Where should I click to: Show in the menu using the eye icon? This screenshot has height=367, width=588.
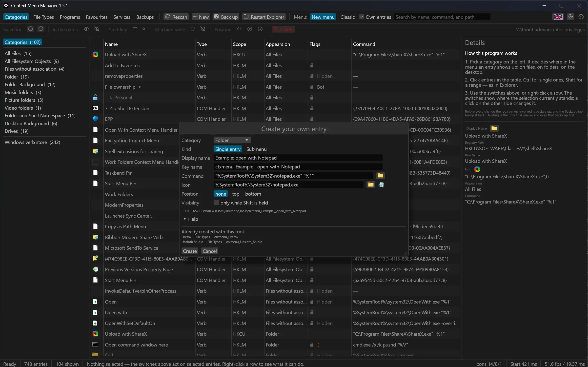[x=86, y=29]
